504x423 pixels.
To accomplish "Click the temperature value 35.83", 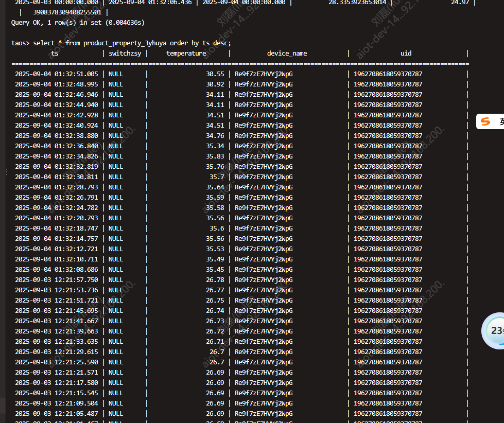I will coord(215,156).
